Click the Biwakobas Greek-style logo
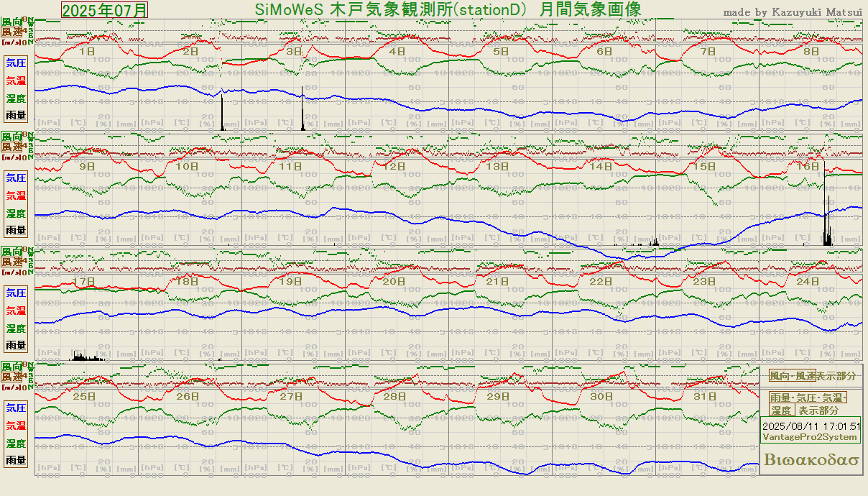The image size is (868, 496). (812, 460)
